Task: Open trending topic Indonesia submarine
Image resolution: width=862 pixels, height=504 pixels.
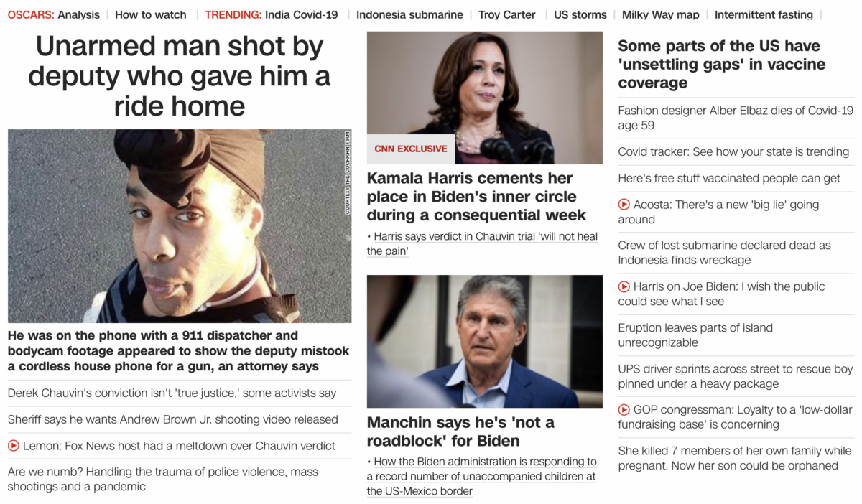Action: 409,14
